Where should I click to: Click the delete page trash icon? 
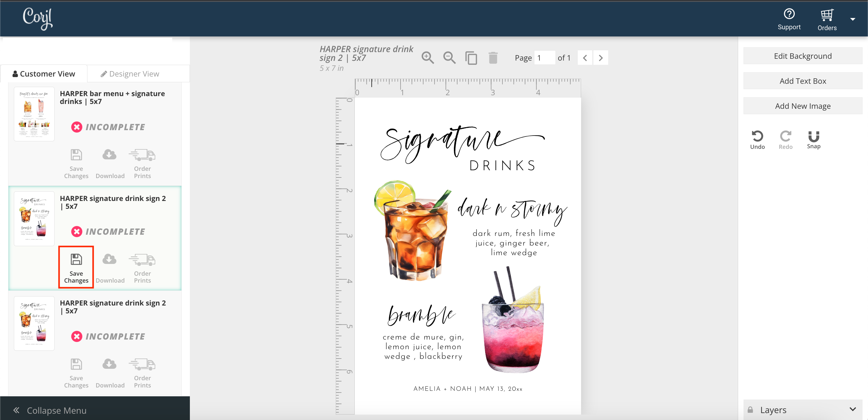tap(493, 58)
